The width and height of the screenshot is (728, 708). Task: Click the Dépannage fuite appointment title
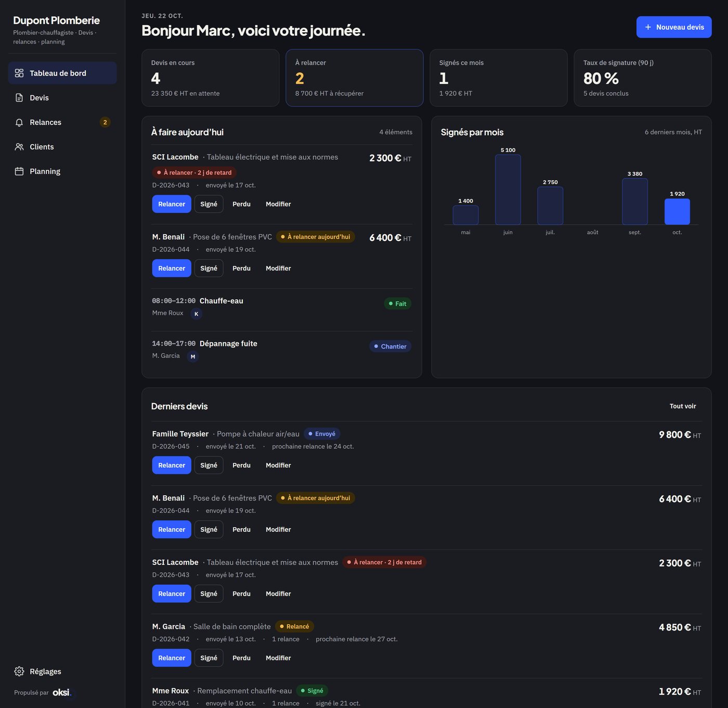pos(228,343)
